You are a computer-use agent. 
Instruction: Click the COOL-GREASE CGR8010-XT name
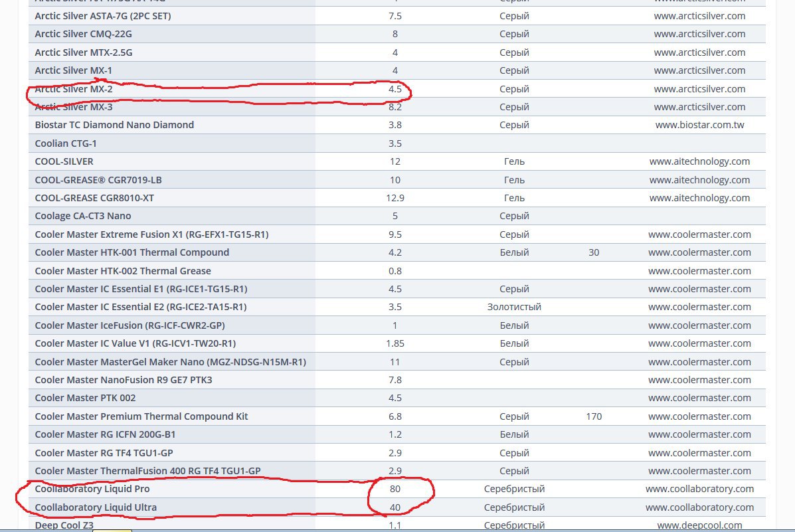[94, 198]
